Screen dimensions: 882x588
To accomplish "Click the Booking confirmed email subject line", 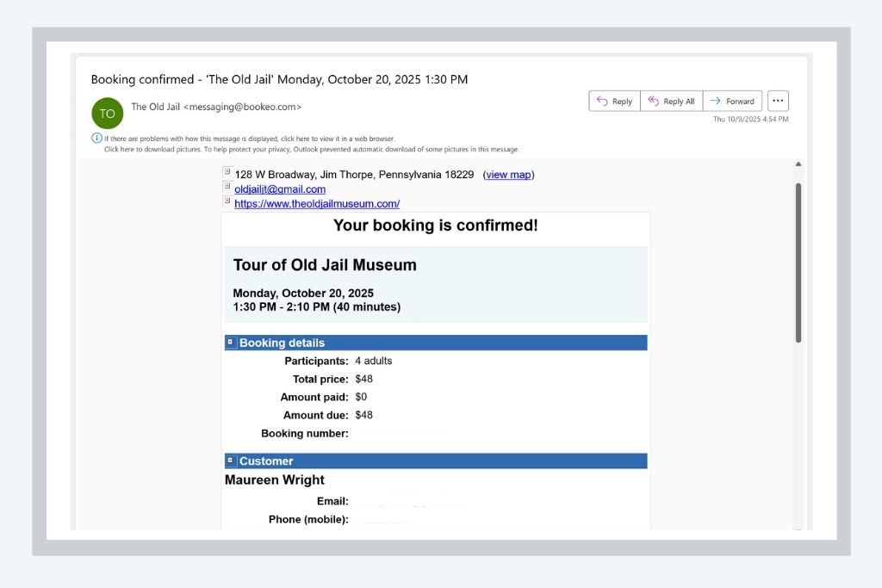I will click(279, 79).
